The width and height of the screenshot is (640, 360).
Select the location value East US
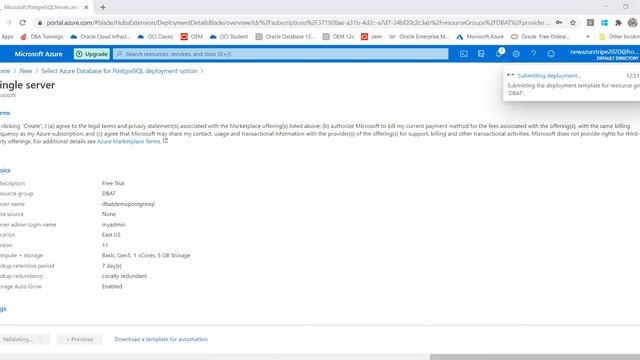point(111,235)
